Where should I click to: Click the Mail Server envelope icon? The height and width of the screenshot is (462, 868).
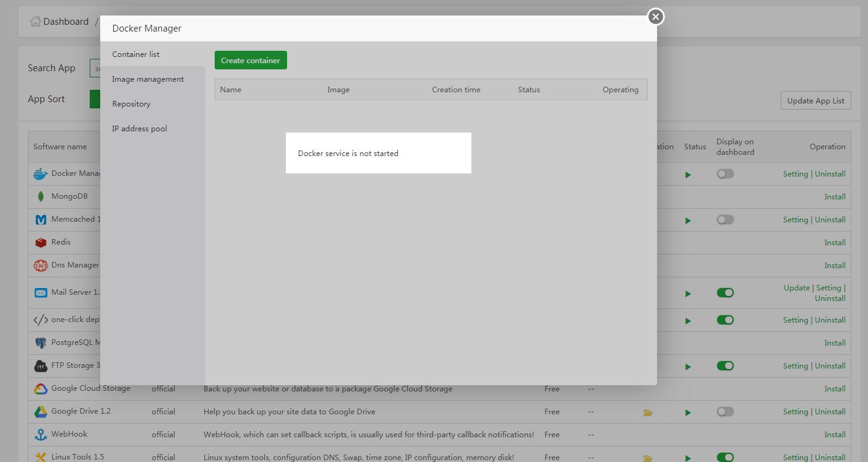(40, 292)
